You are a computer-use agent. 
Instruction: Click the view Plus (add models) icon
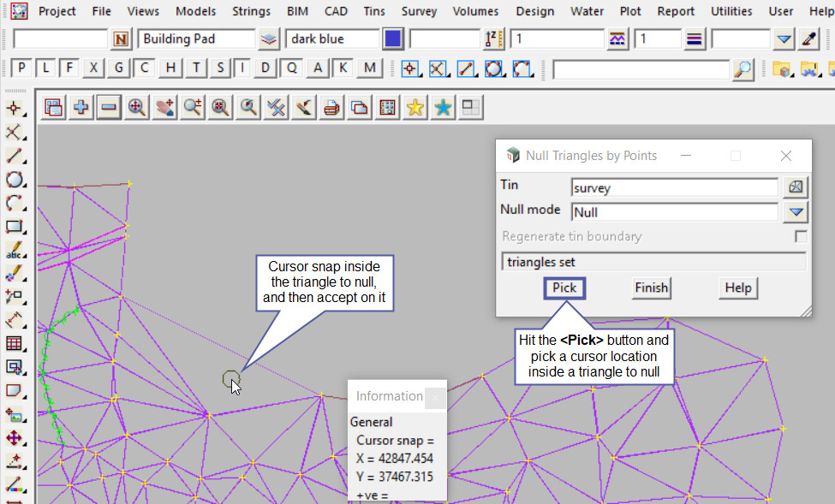(81, 107)
